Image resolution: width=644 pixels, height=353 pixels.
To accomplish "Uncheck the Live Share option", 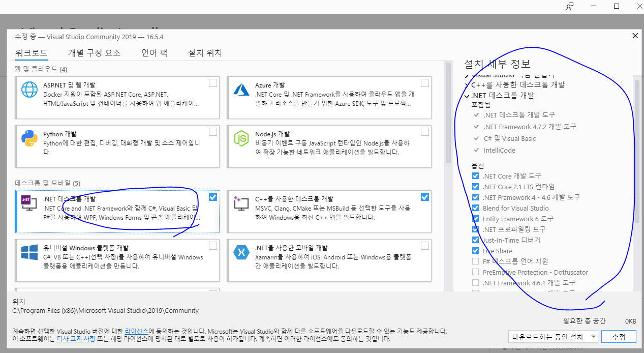I will pyautogui.click(x=476, y=251).
